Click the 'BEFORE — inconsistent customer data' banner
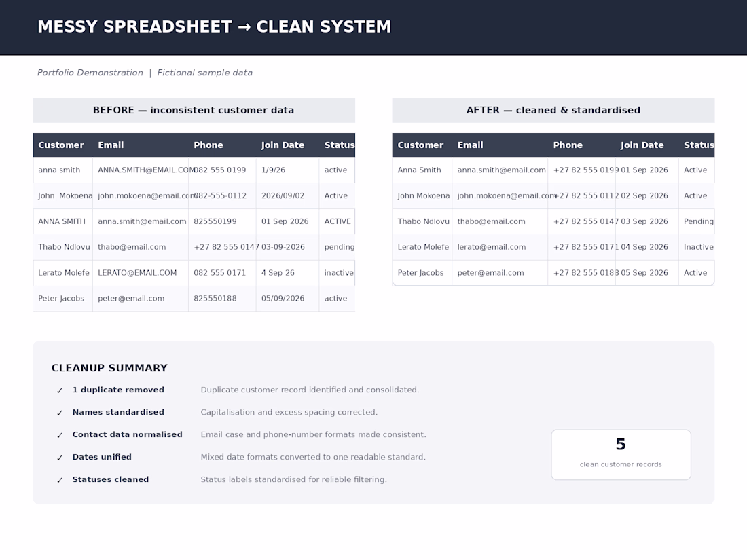 [x=194, y=111]
